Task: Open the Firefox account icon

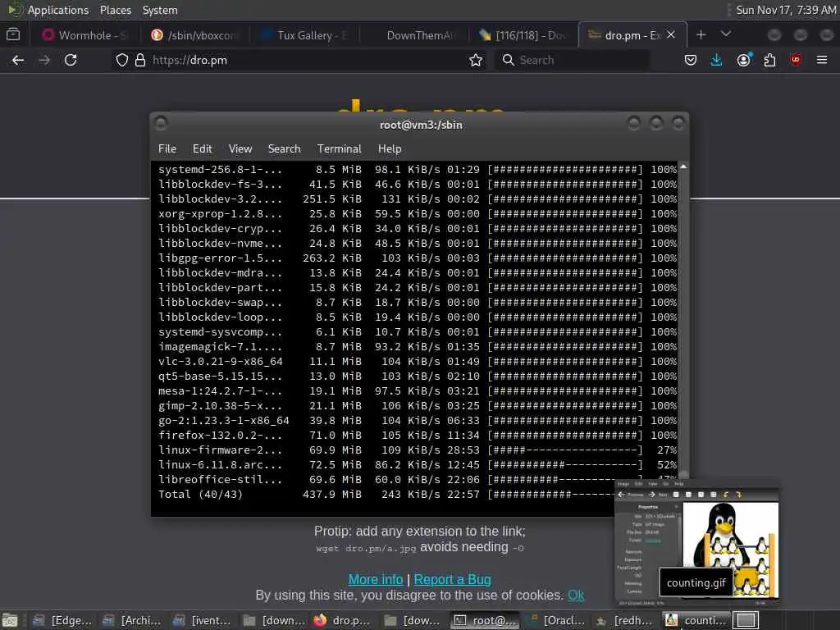Action: point(743,60)
